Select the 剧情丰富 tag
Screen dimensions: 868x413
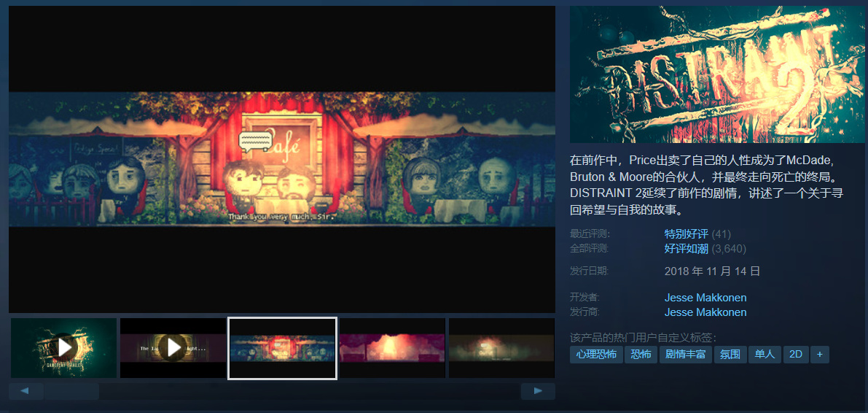(x=685, y=355)
